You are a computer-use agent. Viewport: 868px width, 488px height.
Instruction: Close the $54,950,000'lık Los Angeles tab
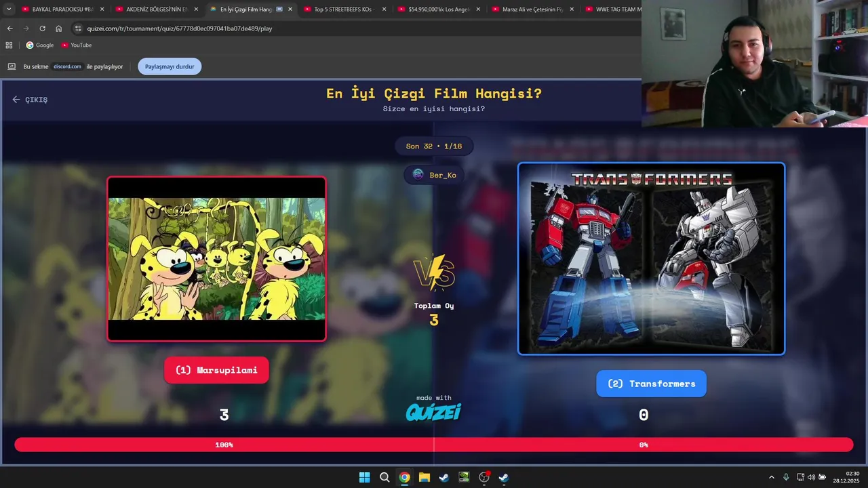pos(478,9)
